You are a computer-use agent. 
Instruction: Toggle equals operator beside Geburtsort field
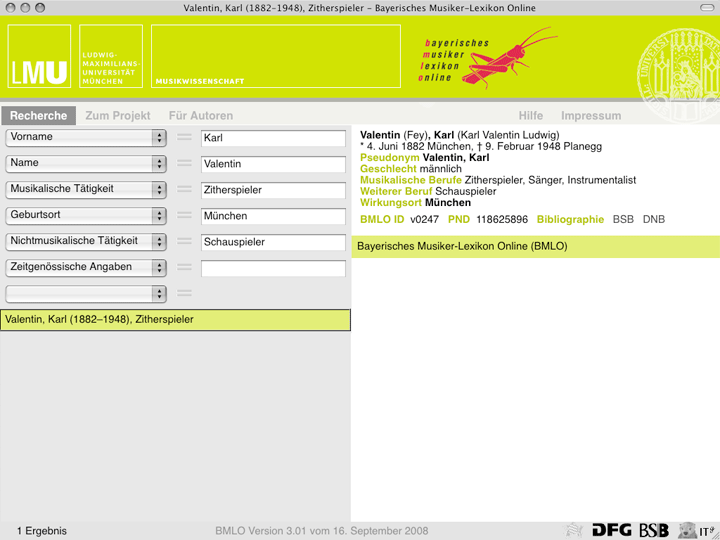[x=184, y=216]
